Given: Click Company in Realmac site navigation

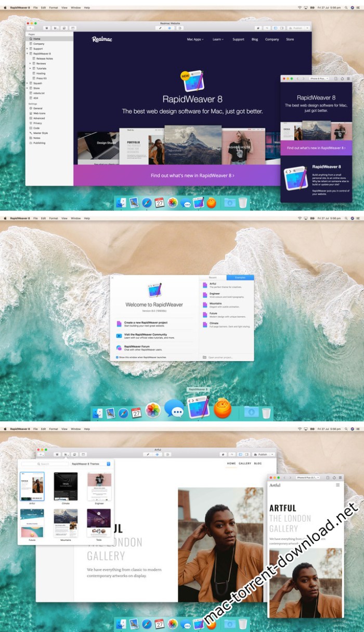Looking at the screenshot, I should point(272,39).
